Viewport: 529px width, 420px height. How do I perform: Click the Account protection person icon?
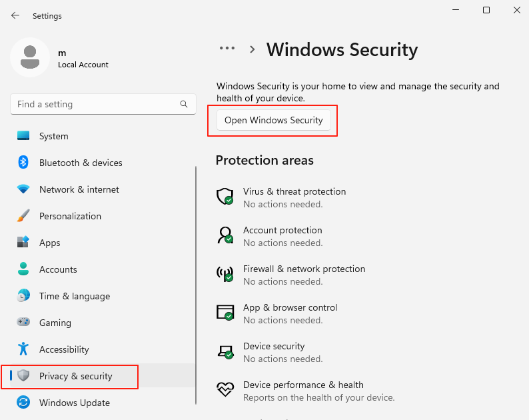click(x=225, y=235)
